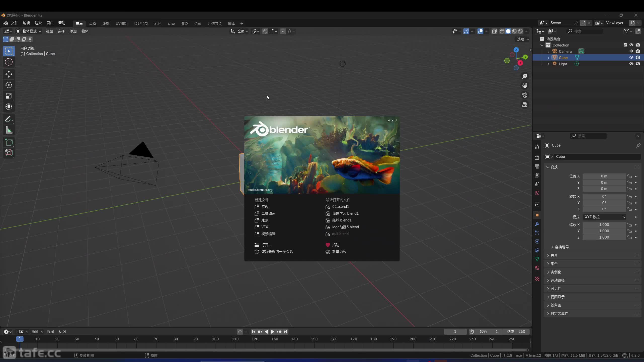
Task: Select the Rotate tool
Action: [9, 85]
